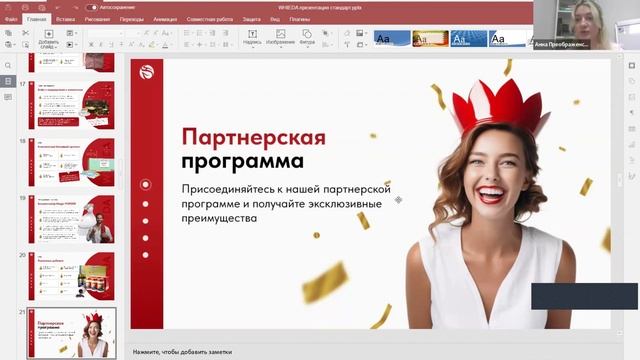
Task: Click the undo arrow in title bar
Action: coord(58,7)
